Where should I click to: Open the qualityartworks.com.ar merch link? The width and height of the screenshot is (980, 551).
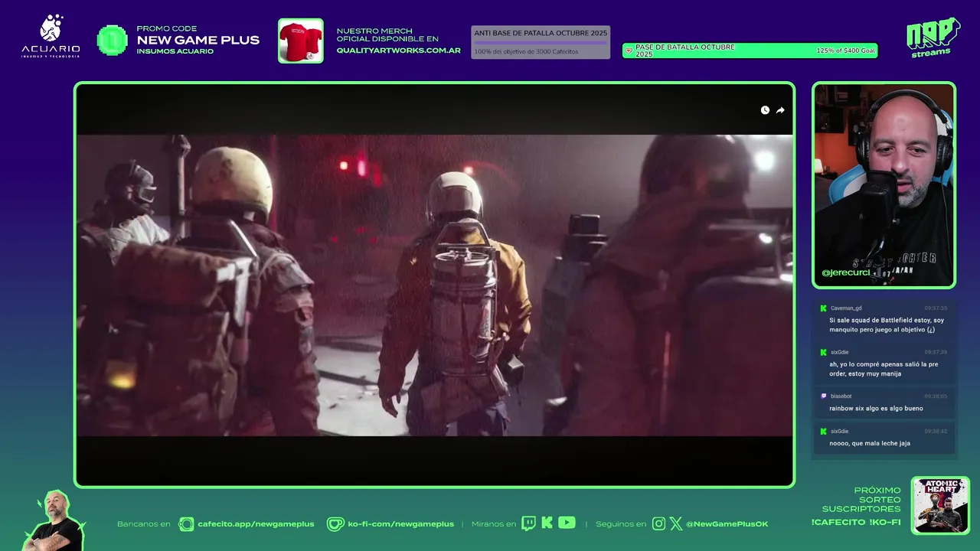point(399,51)
